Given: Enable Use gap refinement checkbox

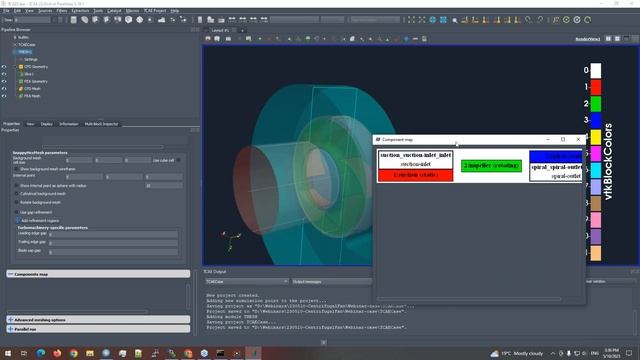Looking at the screenshot, I should [16, 212].
